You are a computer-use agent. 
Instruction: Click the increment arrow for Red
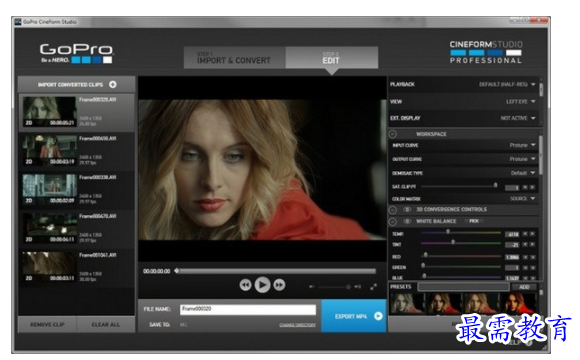tap(532, 257)
